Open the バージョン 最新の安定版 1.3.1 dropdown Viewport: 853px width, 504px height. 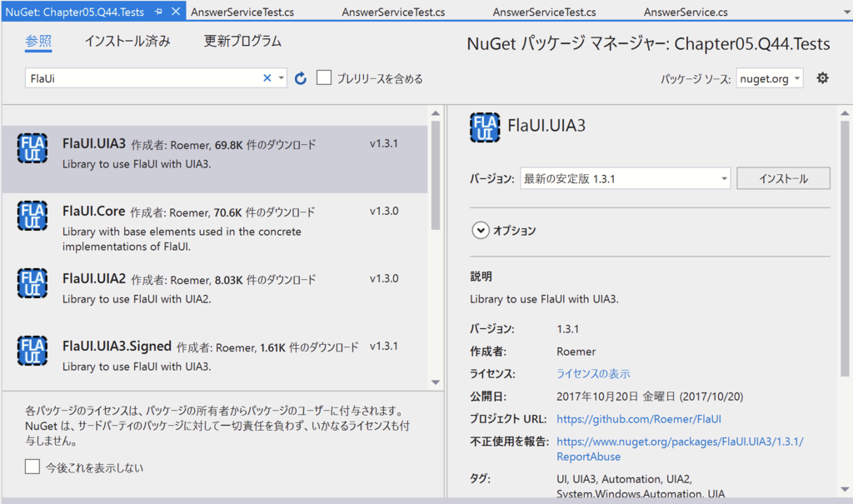pos(625,178)
